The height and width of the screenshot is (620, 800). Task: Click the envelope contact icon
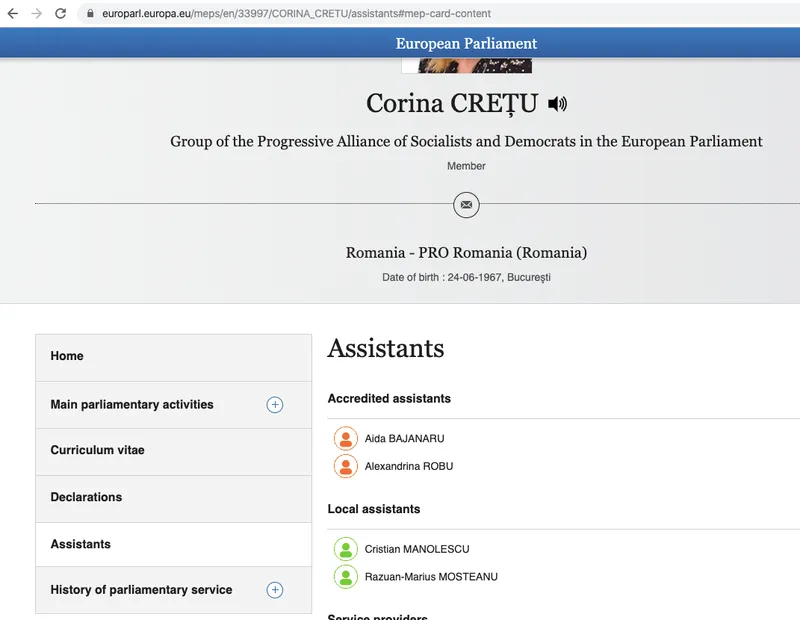pos(466,205)
